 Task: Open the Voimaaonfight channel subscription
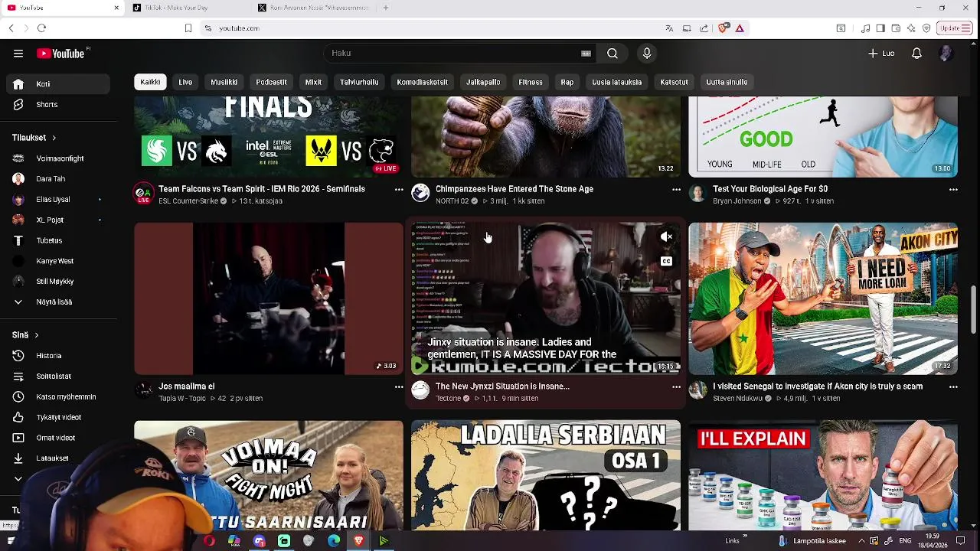pos(58,158)
